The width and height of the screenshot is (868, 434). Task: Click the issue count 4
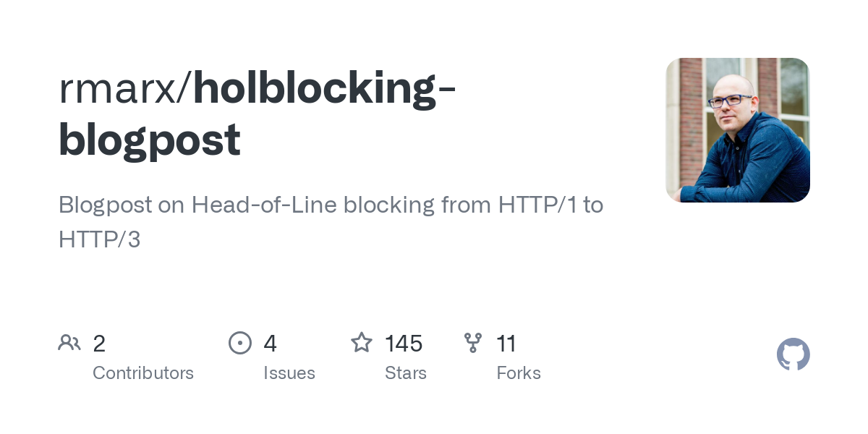click(x=270, y=344)
